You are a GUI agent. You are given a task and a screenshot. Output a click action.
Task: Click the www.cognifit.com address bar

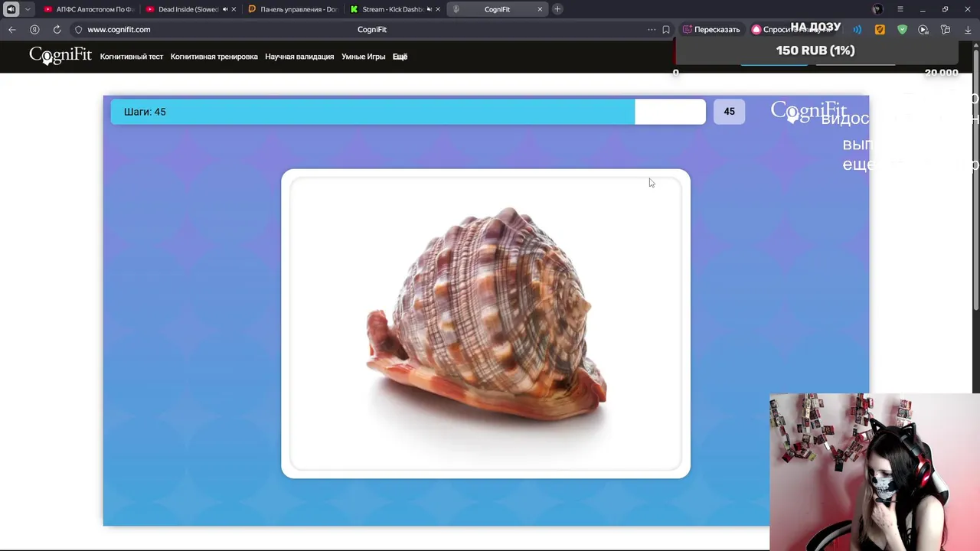tap(119, 29)
